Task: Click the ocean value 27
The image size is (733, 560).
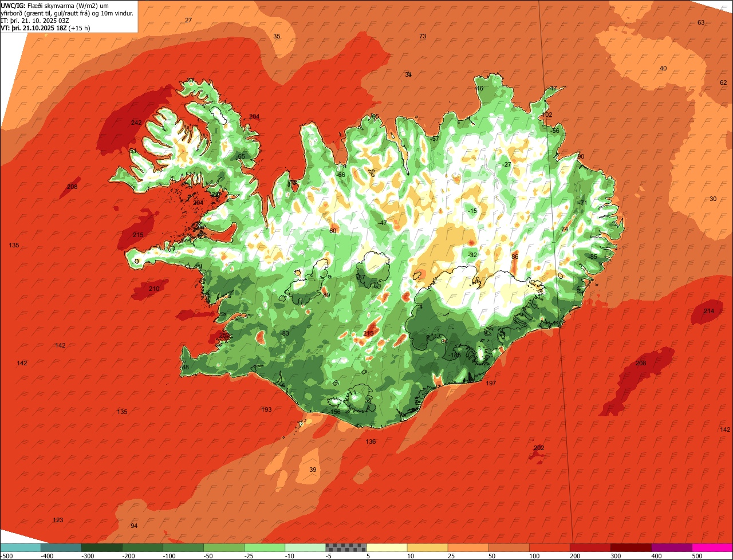Action: click(x=188, y=20)
